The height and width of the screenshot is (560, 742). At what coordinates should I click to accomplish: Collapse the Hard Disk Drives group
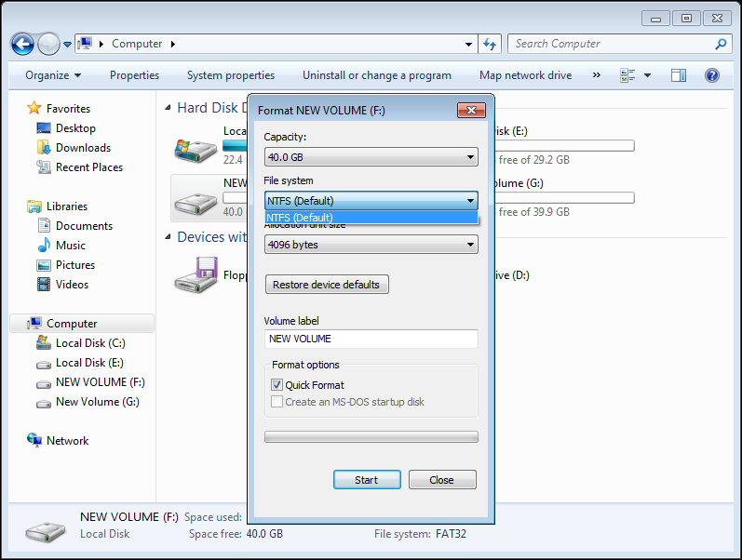tap(168, 108)
